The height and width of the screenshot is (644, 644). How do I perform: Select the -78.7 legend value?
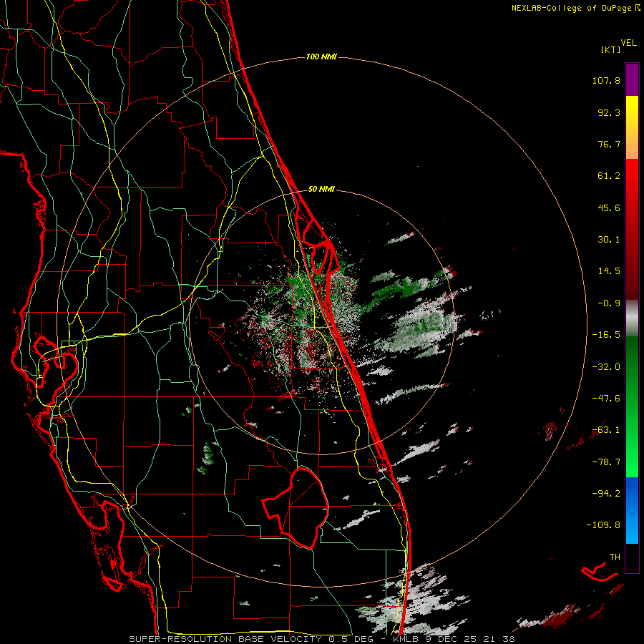(606, 462)
